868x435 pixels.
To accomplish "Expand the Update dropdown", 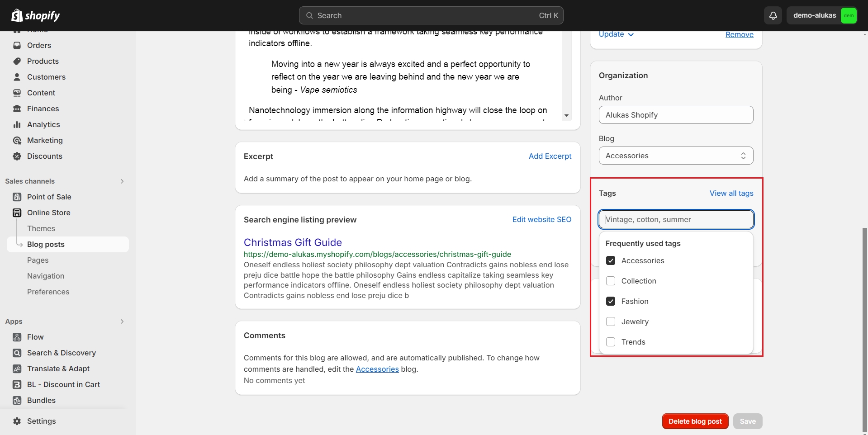I will point(616,34).
